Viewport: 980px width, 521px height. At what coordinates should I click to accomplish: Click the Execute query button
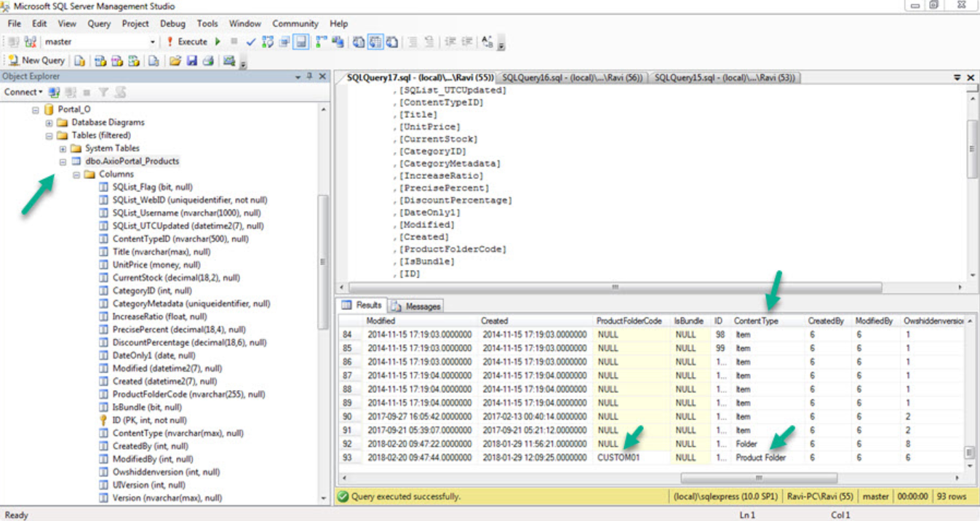tap(187, 42)
